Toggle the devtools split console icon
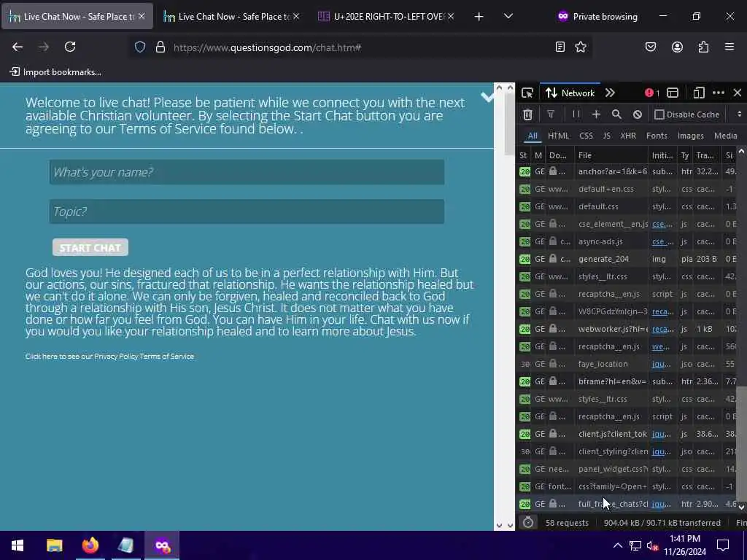The image size is (747, 560). (673, 93)
